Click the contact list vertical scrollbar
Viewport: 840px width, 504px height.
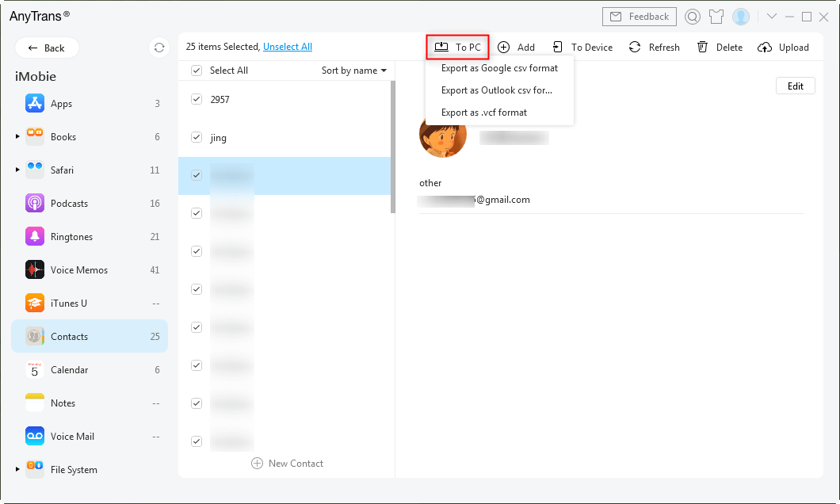(x=393, y=147)
